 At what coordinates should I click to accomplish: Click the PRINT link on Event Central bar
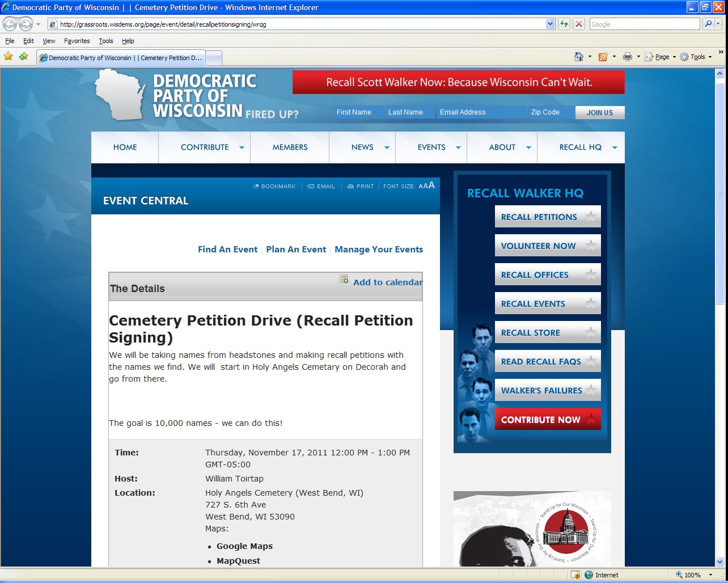pos(361,186)
